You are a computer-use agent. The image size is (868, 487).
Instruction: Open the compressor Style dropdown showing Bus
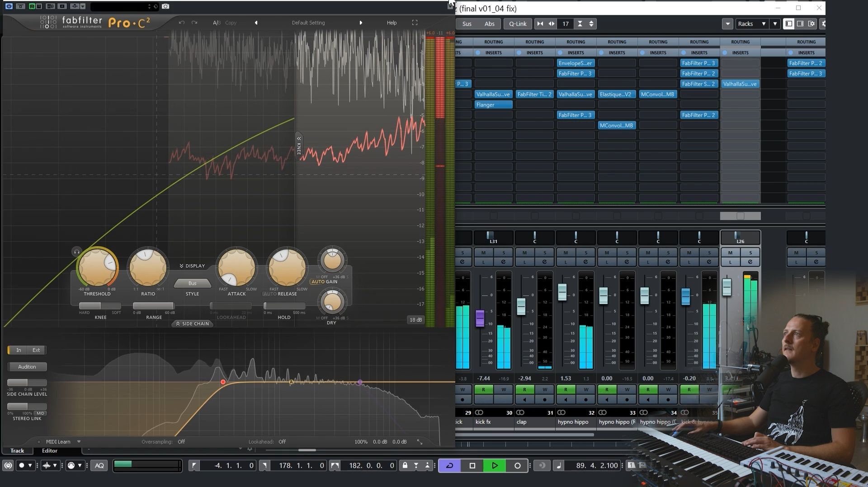[192, 283]
